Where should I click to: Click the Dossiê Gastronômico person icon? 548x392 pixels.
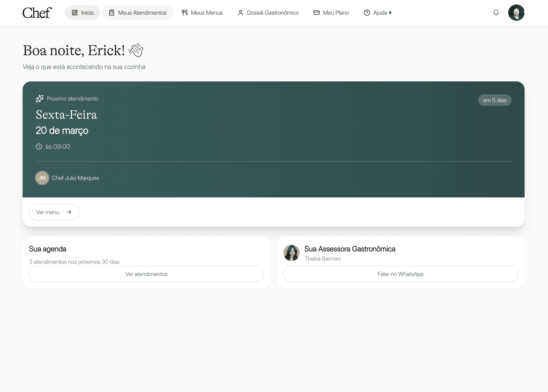(240, 13)
